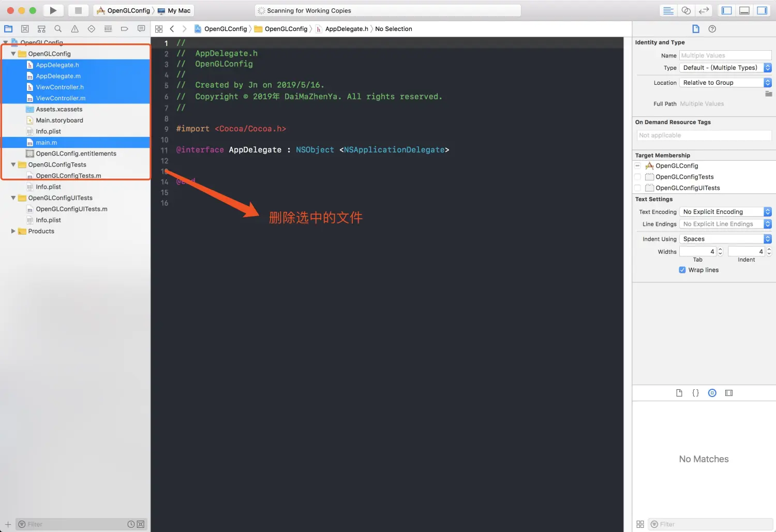Switch to the Assistant editor
This screenshot has width=776, height=532.
point(686,10)
